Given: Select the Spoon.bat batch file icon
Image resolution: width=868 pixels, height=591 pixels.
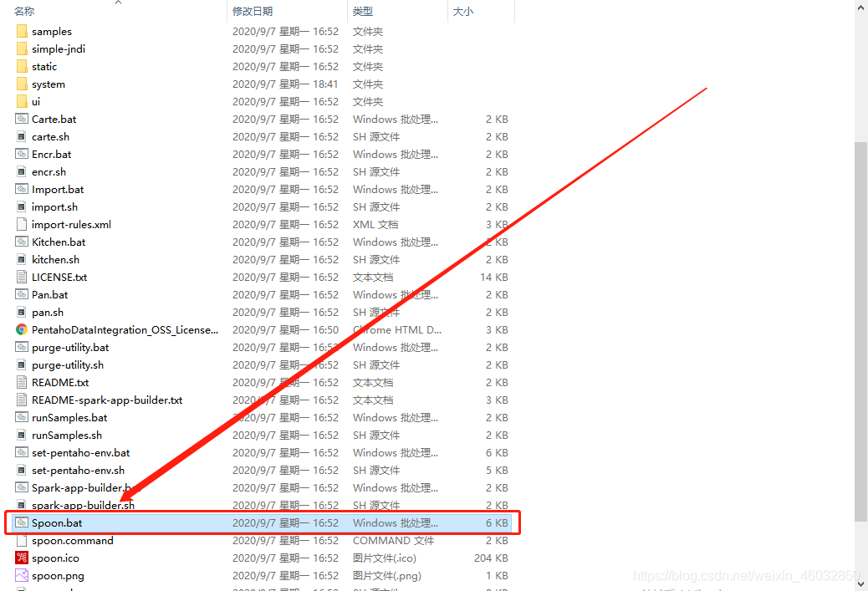Looking at the screenshot, I should point(22,522).
